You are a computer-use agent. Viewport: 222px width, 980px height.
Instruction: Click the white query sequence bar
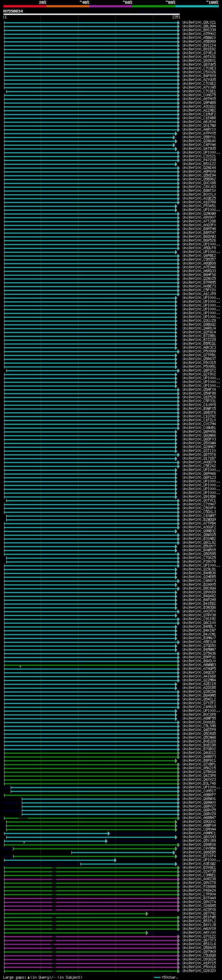[92, 14]
